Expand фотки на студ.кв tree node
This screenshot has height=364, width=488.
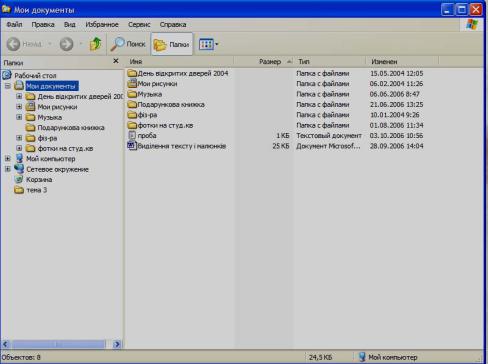(19, 148)
